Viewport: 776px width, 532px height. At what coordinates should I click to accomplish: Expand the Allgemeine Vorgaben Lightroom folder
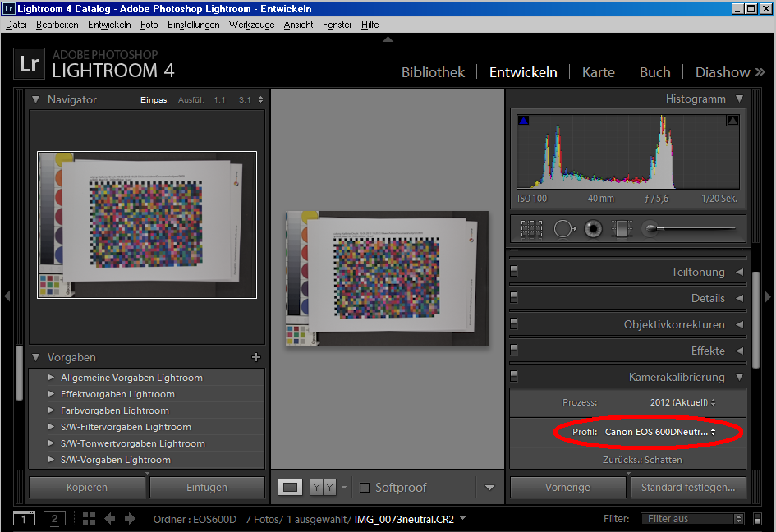(51, 378)
